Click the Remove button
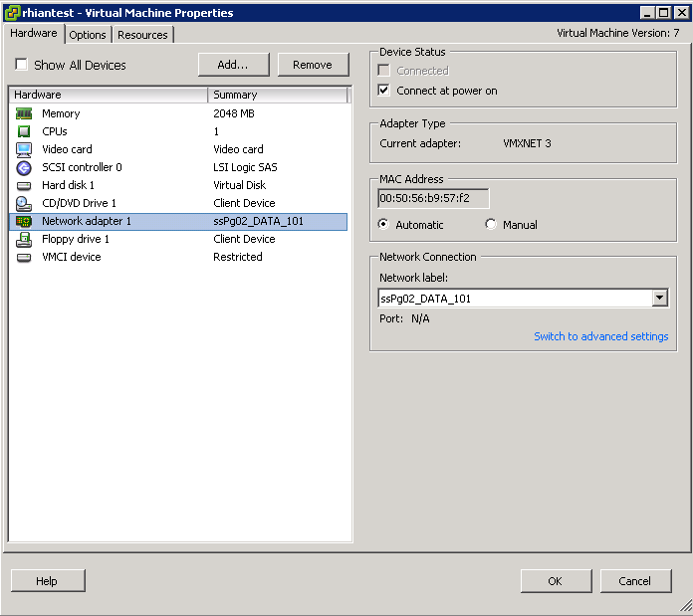 pyautogui.click(x=313, y=65)
